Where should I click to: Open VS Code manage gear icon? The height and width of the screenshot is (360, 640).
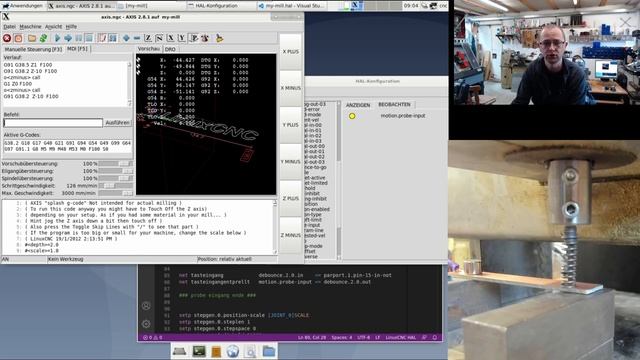[x=146, y=324]
